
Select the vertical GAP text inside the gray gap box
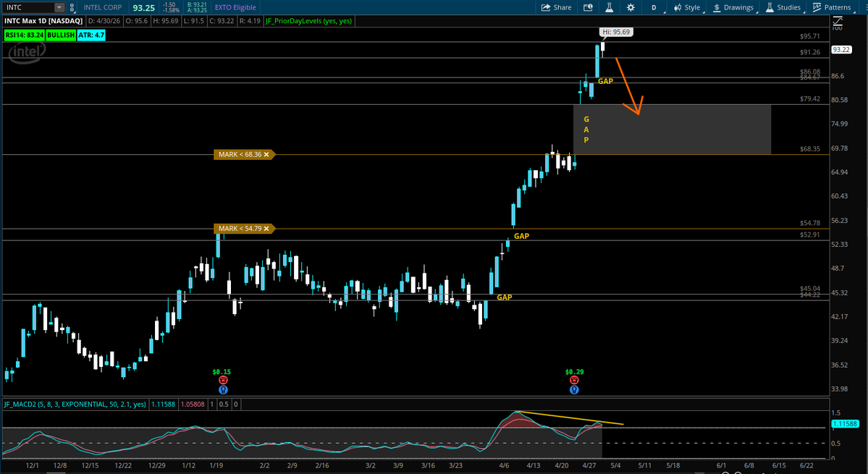[586, 130]
